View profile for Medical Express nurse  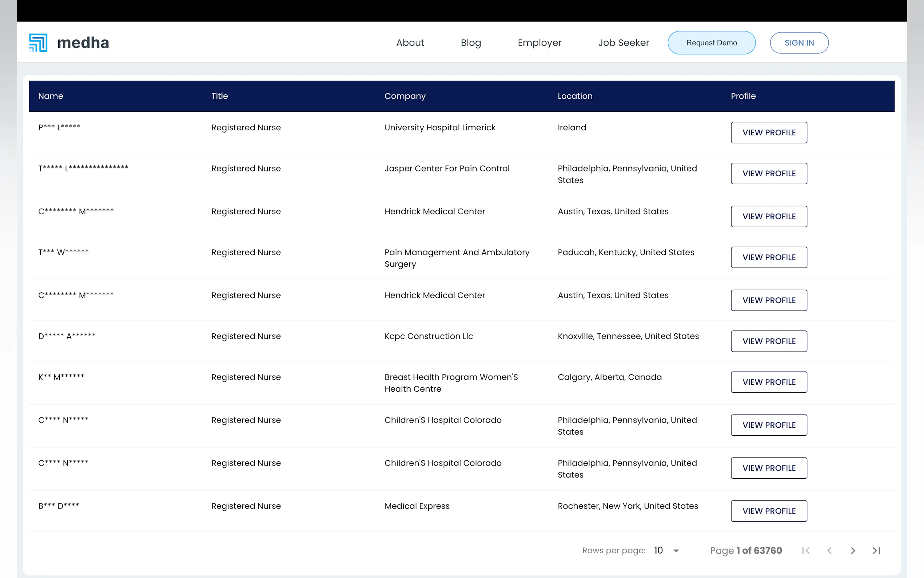point(769,511)
